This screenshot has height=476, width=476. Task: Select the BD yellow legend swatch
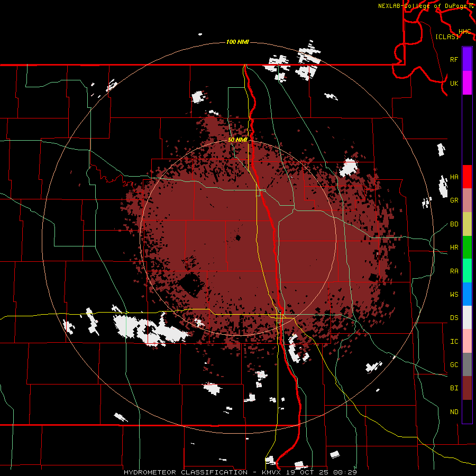[467, 224]
